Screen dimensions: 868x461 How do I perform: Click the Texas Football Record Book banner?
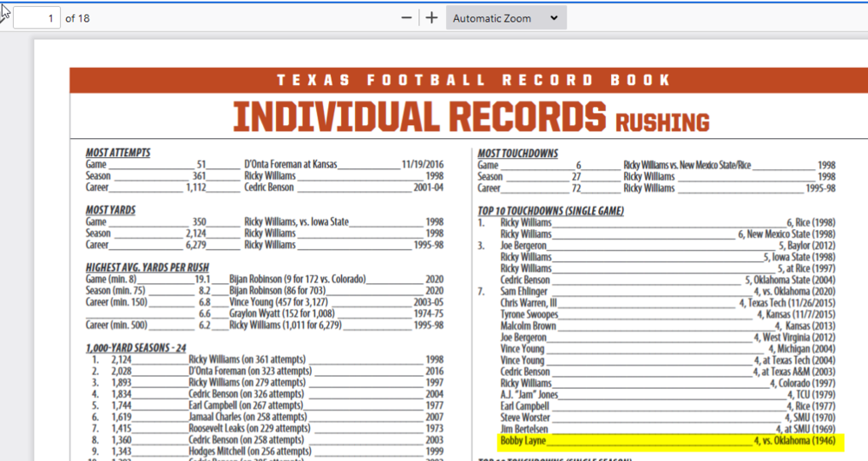click(x=473, y=80)
